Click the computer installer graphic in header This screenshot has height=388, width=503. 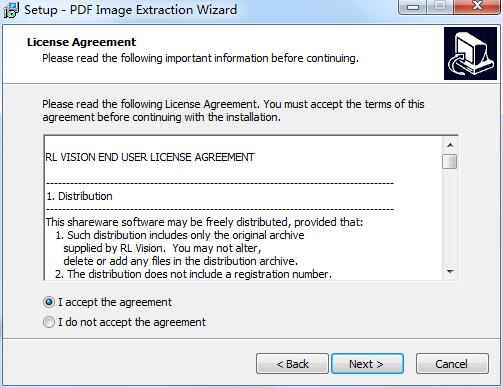tap(470, 53)
